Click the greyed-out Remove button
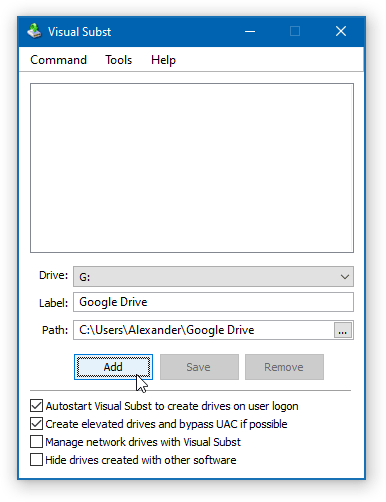Image resolution: width=386 pixels, height=502 pixels. click(x=284, y=367)
